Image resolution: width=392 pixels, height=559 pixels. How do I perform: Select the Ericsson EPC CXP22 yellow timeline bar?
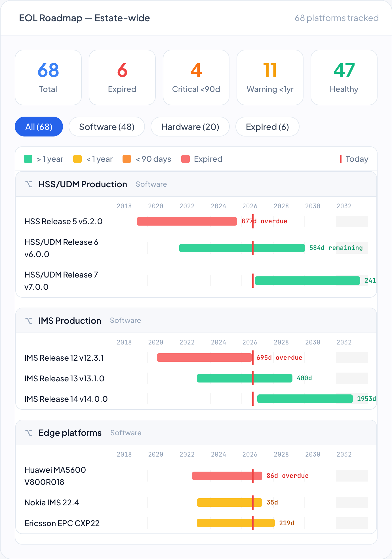pos(236,523)
